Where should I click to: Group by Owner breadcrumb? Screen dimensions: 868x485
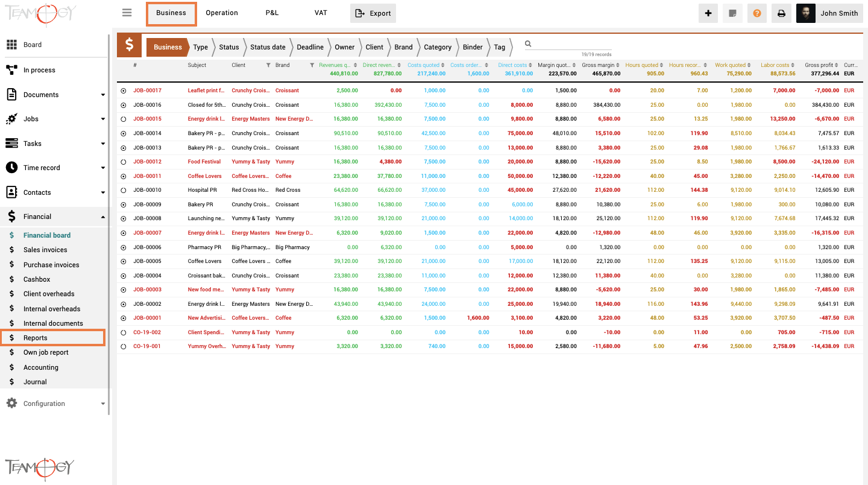coord(345,47)
